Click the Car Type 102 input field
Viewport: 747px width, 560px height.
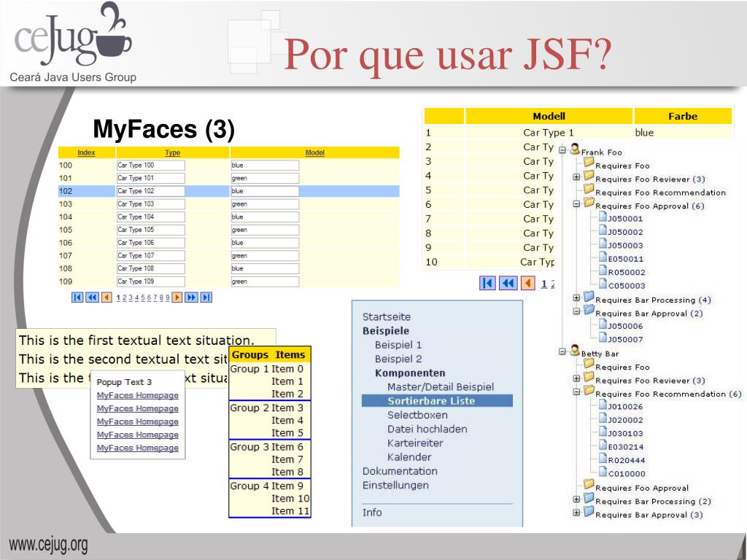tap(150, 191)
